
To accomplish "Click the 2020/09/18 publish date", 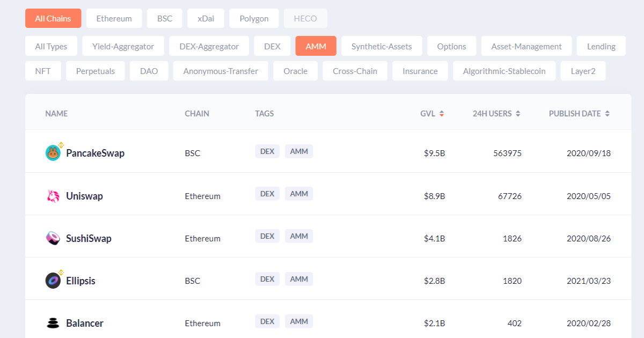I will [x=589, y=153].
